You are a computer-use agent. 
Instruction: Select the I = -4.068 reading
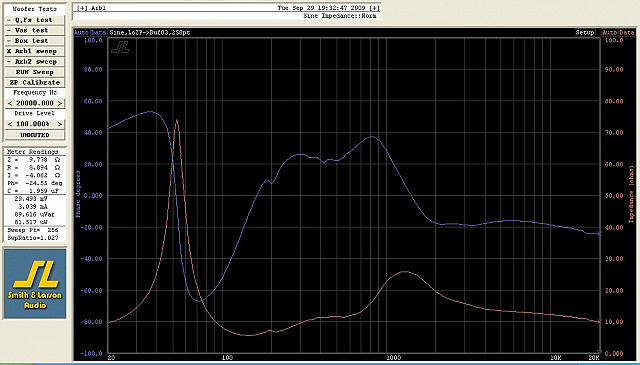[34, 175]
